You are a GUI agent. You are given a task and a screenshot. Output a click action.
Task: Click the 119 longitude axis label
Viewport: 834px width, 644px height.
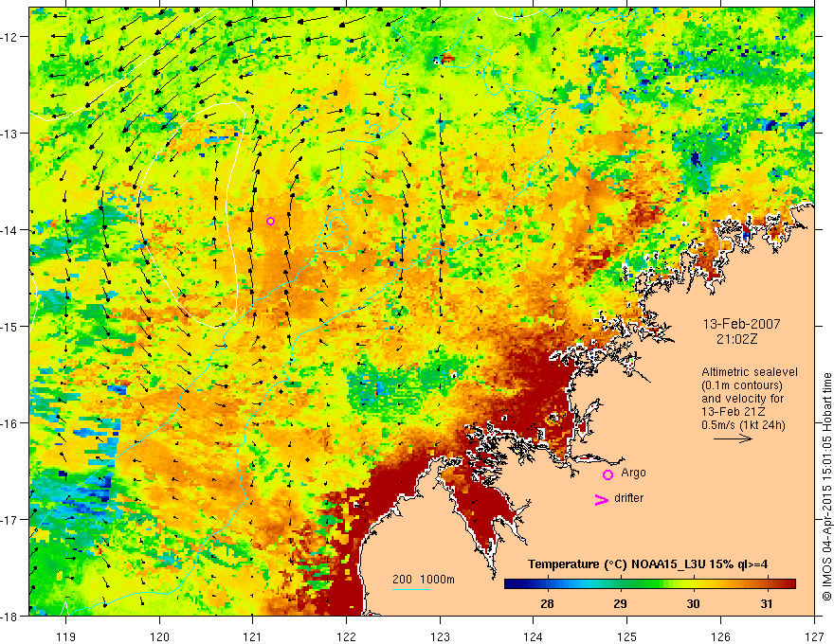pyautogui.click(x=66, y=636)
